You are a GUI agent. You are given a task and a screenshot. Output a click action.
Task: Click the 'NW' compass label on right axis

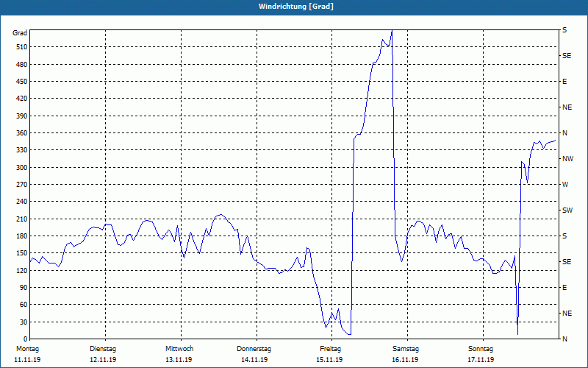click(x=567, y=159)
